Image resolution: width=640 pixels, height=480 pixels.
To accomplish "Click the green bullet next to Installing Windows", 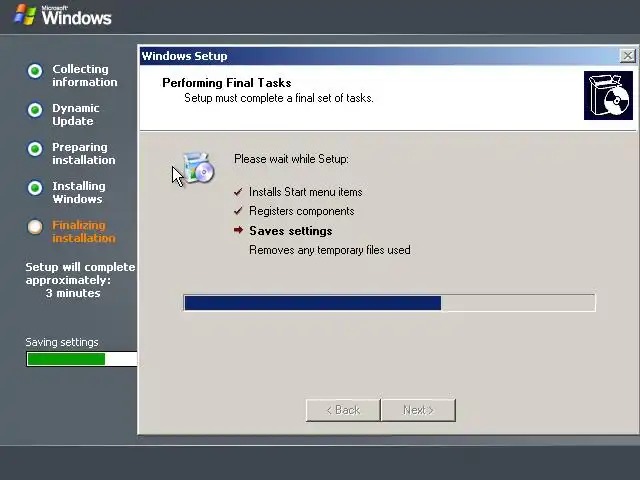I will point(35,188).
